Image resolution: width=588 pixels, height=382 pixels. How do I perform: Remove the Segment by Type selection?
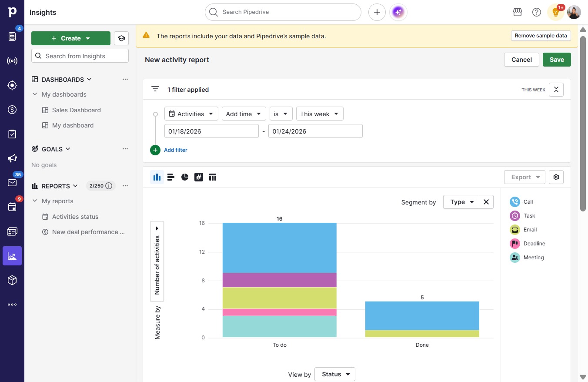pyautogui.click(x=486, y=202)
